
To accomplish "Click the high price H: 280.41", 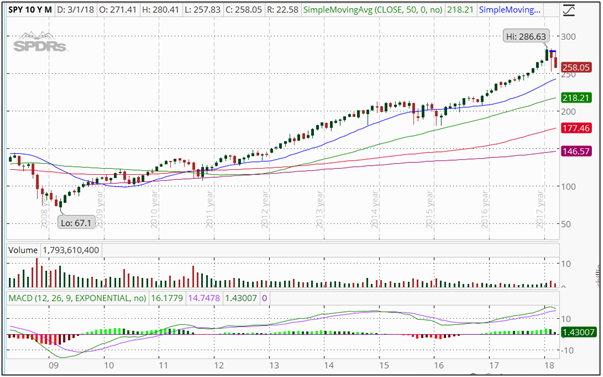I will [160, 10].
